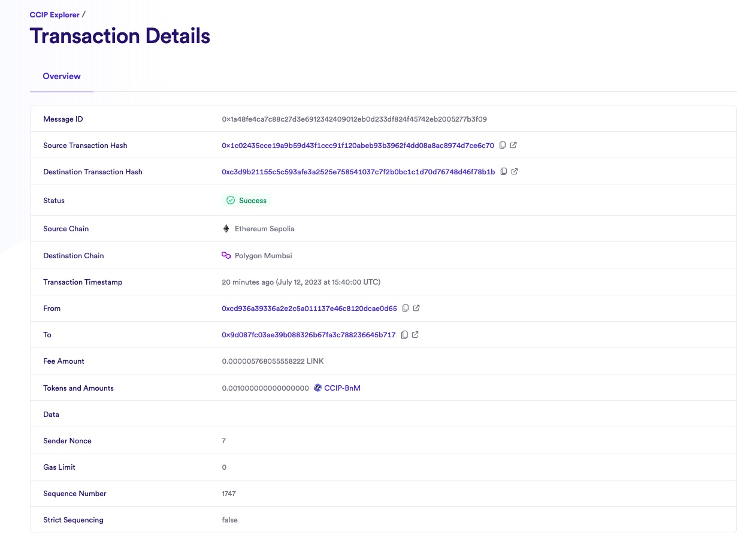Click the Source Chain label
The height and width of the screenshot is (550, 756).
click(66, 229)
